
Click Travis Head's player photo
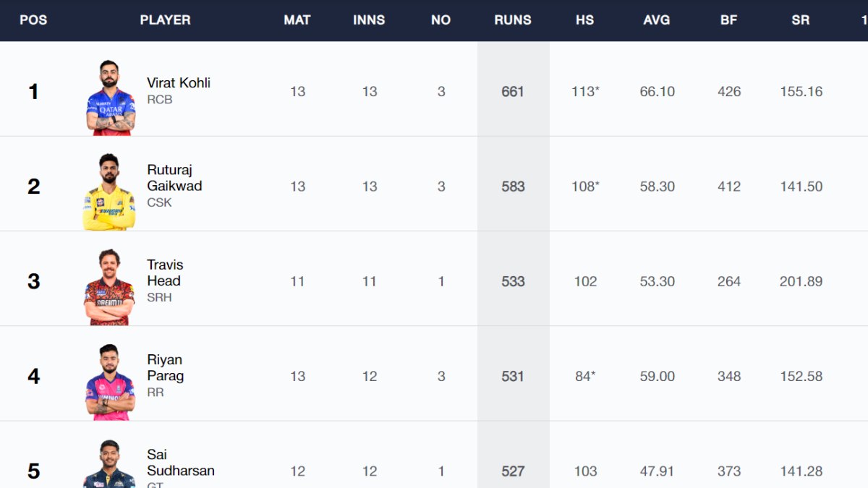[109, 287]
